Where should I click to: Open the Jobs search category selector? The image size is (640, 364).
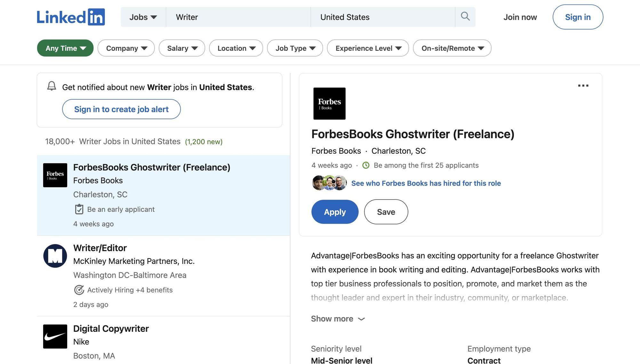pos(142,17)
